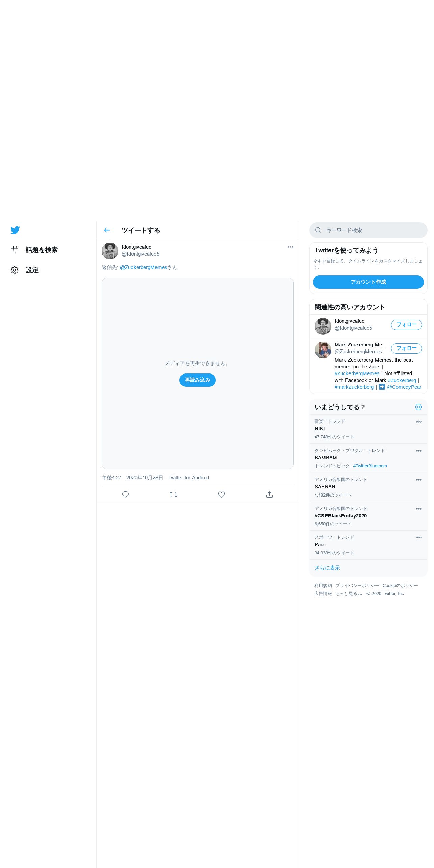This screenshot has width=434, height=868.
Task: Open trends settings gear icon
Action: 418,407
